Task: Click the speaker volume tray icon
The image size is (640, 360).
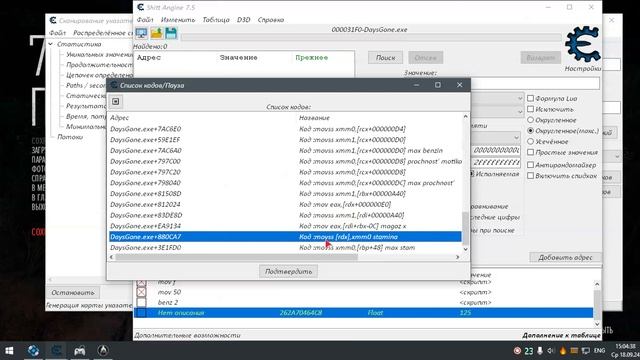Action: (551, 351)
